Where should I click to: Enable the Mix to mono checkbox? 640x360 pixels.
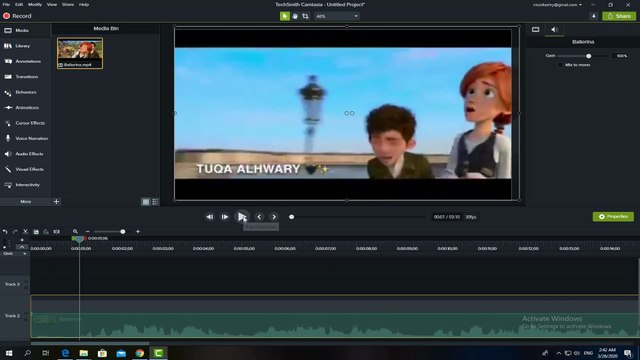click(x=560, y=65)
